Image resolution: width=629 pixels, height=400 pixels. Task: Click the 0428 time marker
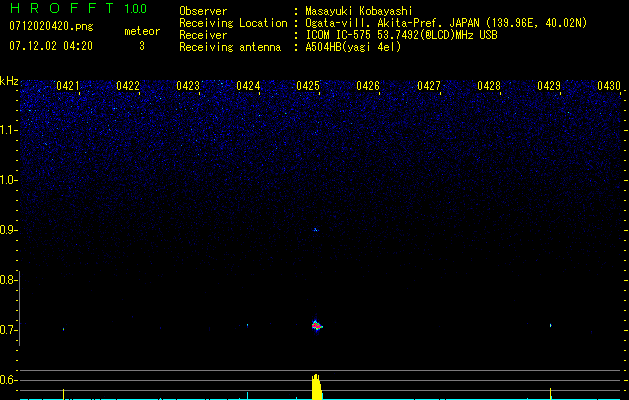coord(489,86)
